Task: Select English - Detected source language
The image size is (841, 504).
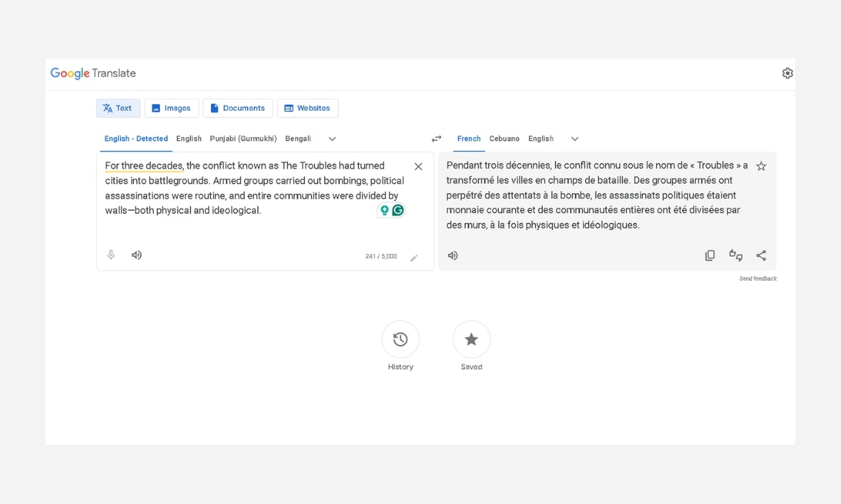Action: [x=136, y=139]
